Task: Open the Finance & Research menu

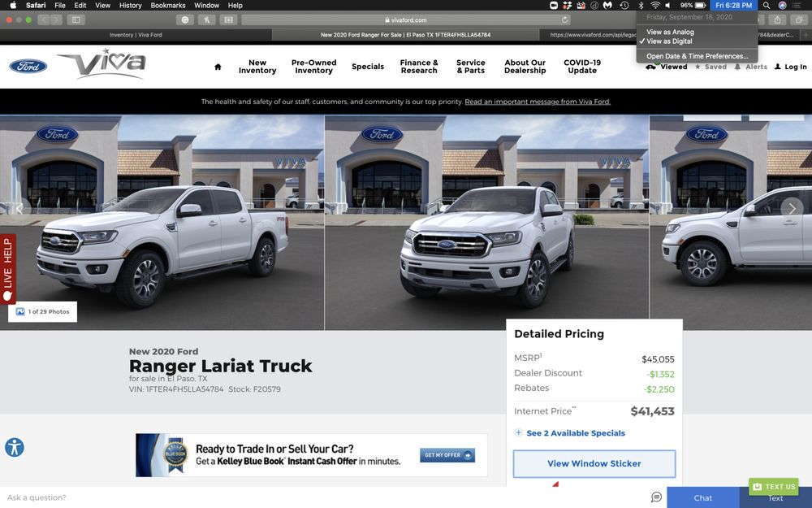Action: (x=419, y=67)
